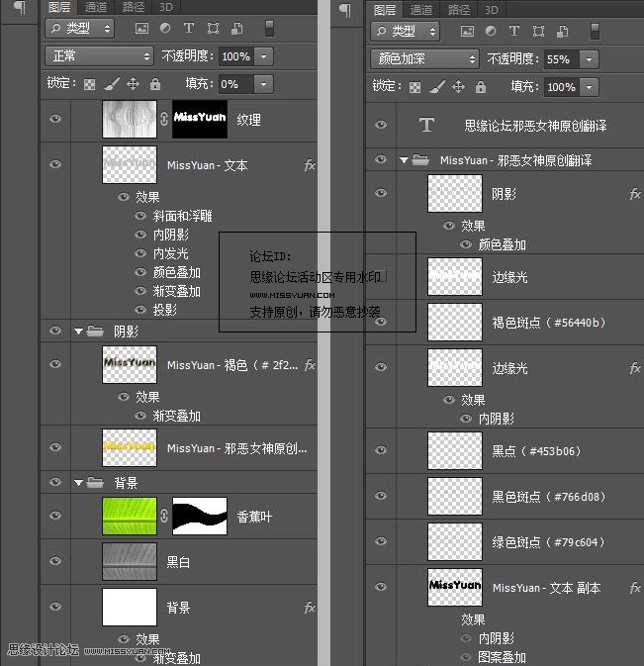644x666 pixels.
Task: Switch to 通道 tab in left panel
Action: click(x=96, y=7)
